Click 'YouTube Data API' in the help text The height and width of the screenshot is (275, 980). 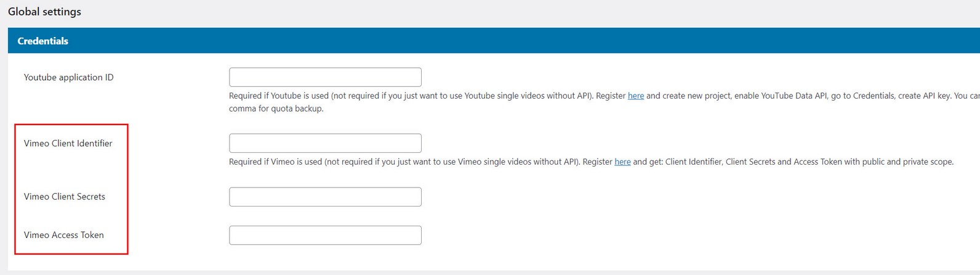pyautogui.click(x=794, y=96)
